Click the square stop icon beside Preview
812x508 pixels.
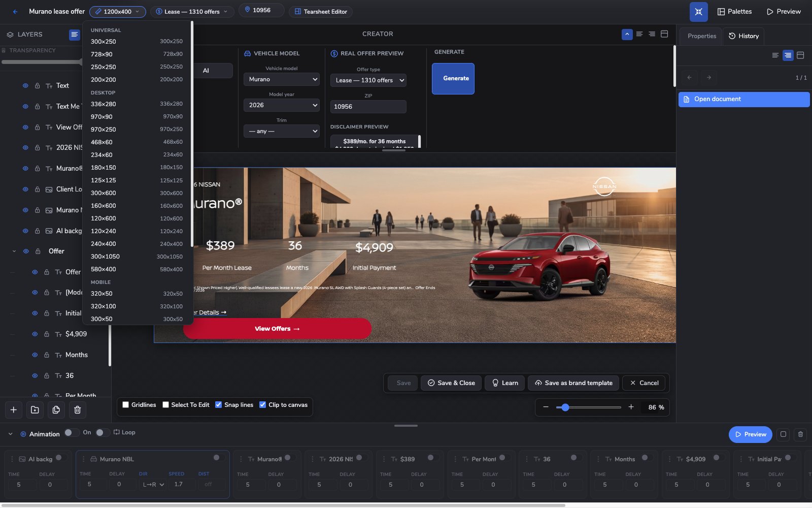pyautogui.click(x=783, y=434)
